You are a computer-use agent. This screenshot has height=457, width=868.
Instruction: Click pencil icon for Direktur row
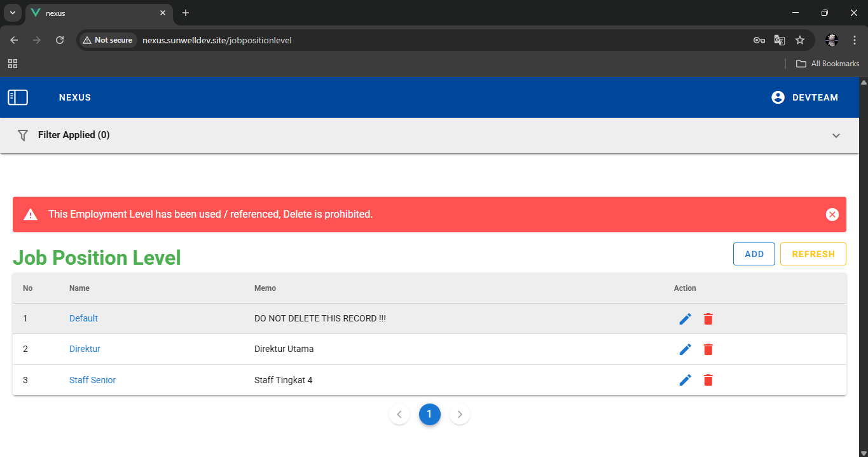pos(685,349)
